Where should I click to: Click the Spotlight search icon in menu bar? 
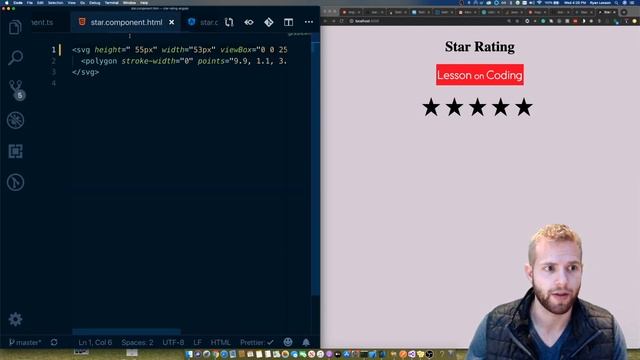tap(617, 2)
